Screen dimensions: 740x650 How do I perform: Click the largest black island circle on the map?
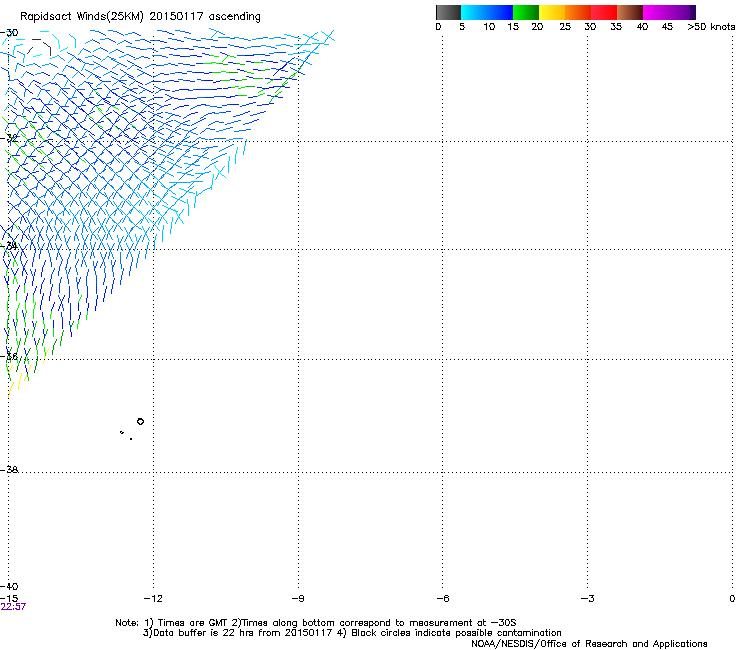(x=140, y=422)
